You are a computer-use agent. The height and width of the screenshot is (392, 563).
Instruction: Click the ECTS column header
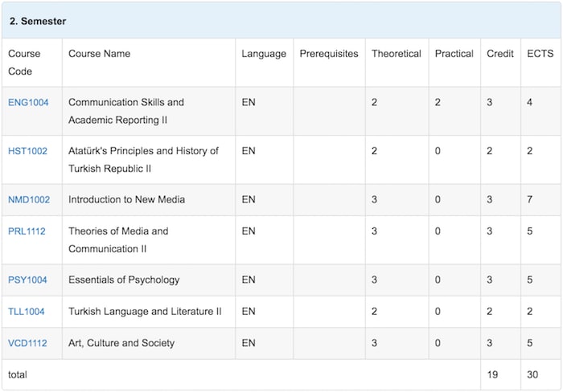tap(540, 54)
